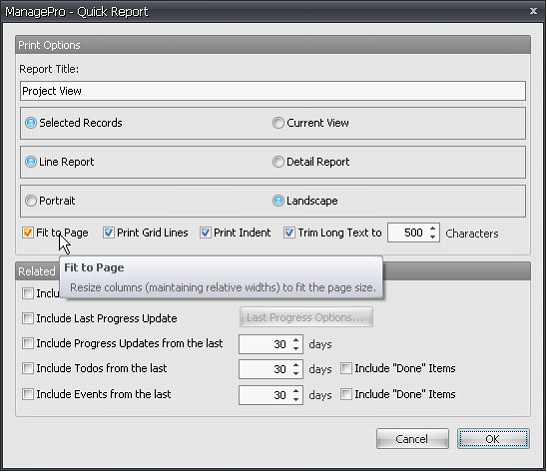Screen dimensions: 547x472
Task: Increase Progress Updates days spinner
Action: (x=296, y=340)
